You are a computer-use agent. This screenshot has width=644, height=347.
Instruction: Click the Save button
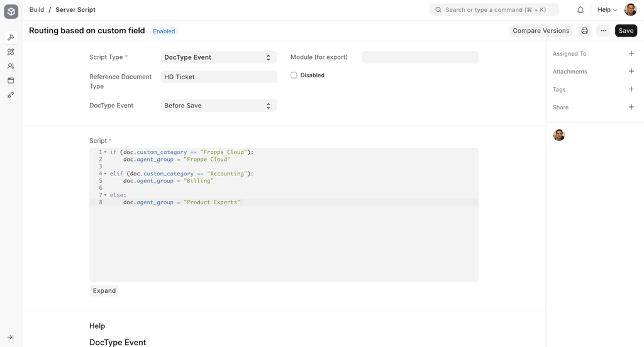[x=626, y=31]
